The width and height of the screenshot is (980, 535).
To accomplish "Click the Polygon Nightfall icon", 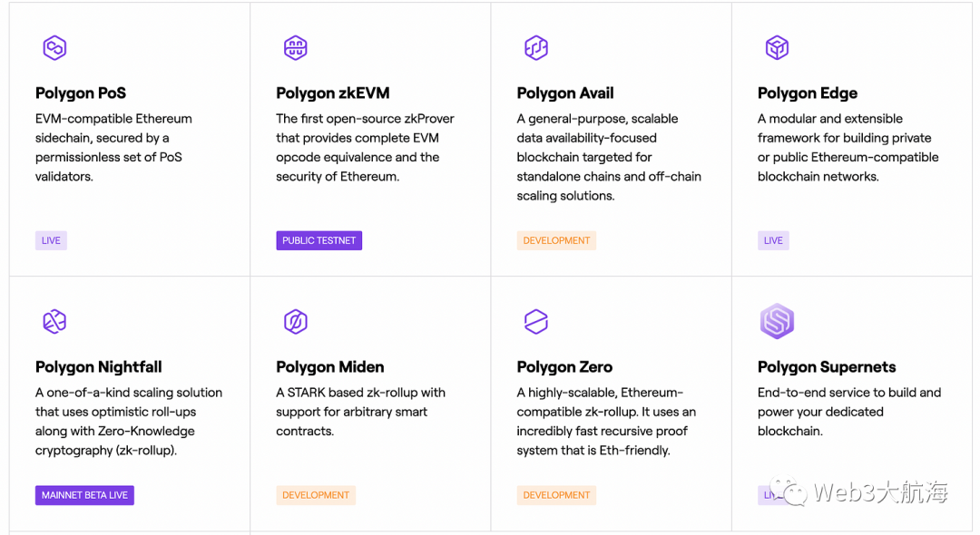I will (x=54, y=322).
